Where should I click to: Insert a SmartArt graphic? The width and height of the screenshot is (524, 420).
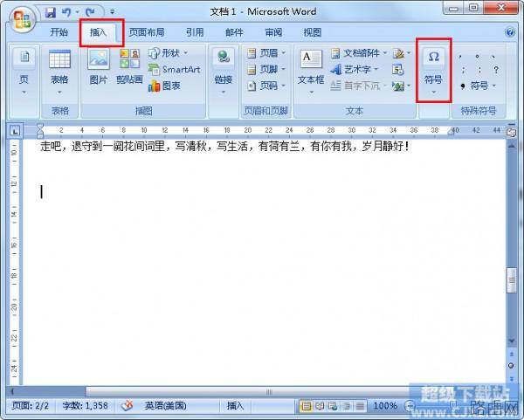tap(174, 70)
